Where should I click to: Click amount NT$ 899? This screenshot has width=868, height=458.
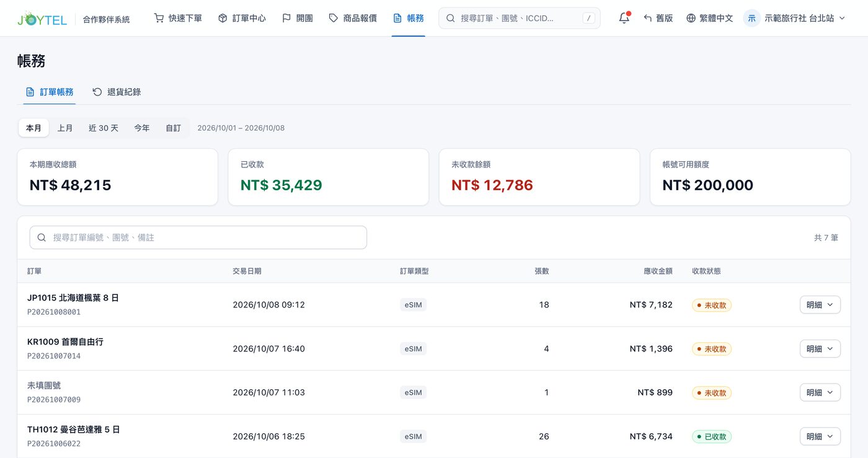tap(655, 392)
